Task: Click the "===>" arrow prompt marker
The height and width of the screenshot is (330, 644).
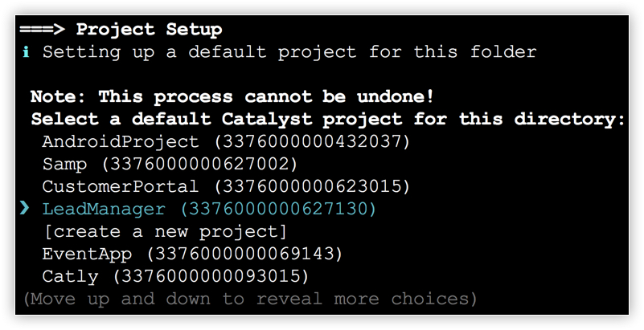Action: (x=42, y=30)
